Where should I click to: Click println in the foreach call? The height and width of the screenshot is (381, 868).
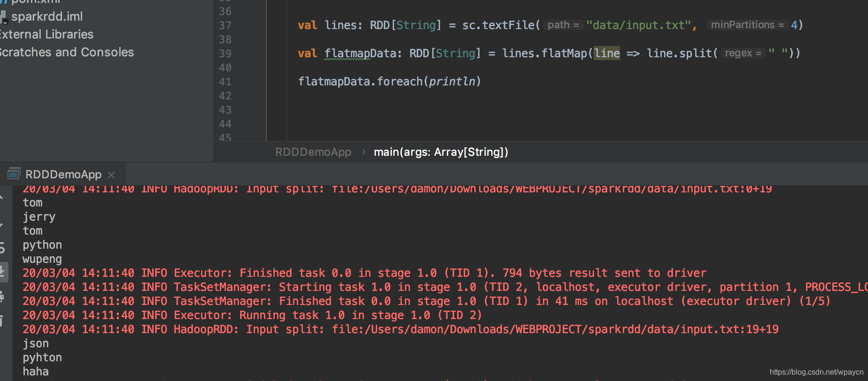tap(452, 82)
